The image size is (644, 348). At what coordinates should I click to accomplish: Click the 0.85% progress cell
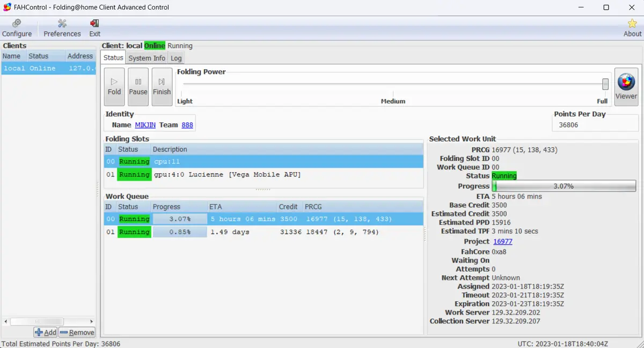(x=180, y=232)
